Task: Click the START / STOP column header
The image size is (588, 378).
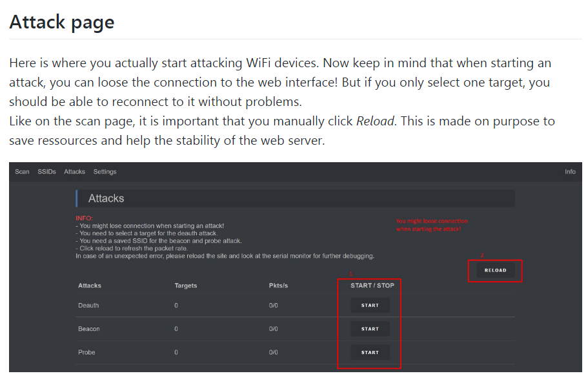Action: 372,286
